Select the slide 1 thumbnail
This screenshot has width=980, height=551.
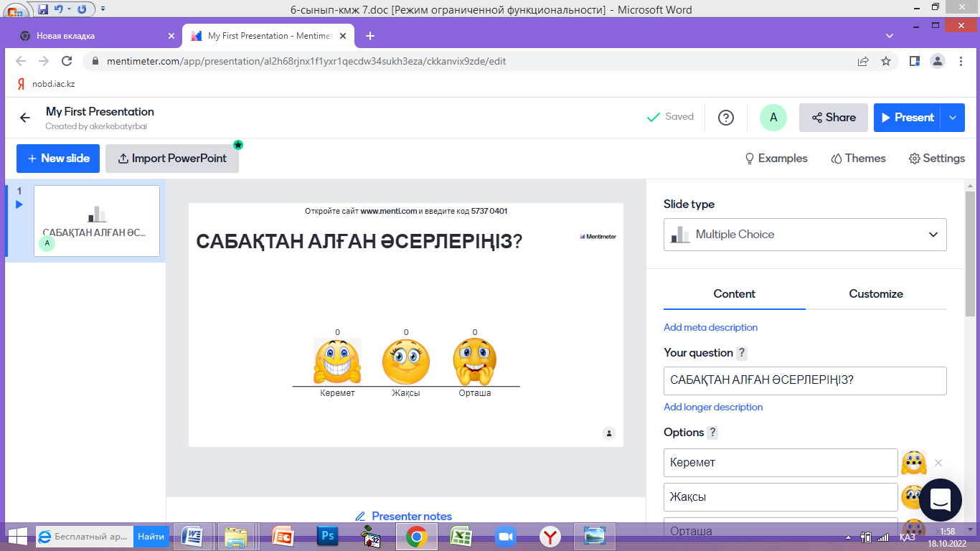(96, 221)
